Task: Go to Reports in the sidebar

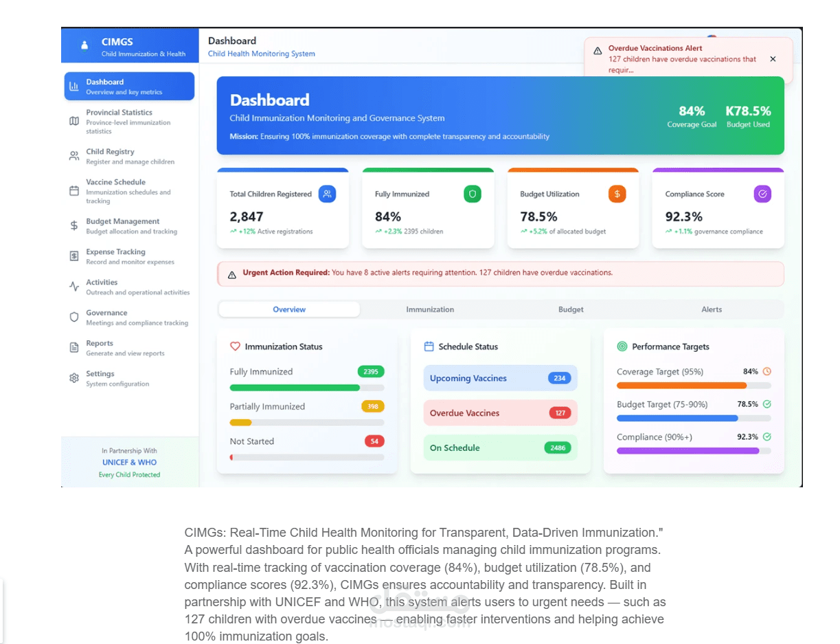Action: [x=130, y=348]
